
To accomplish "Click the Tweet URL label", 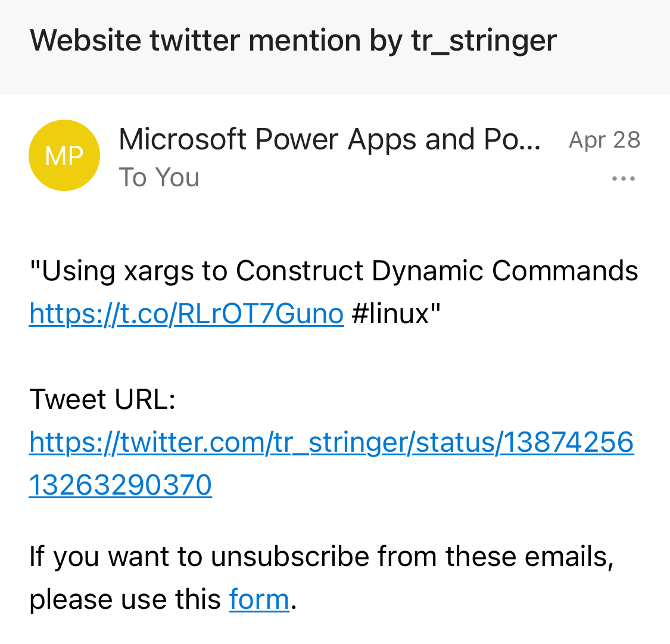I will [102, 399].
